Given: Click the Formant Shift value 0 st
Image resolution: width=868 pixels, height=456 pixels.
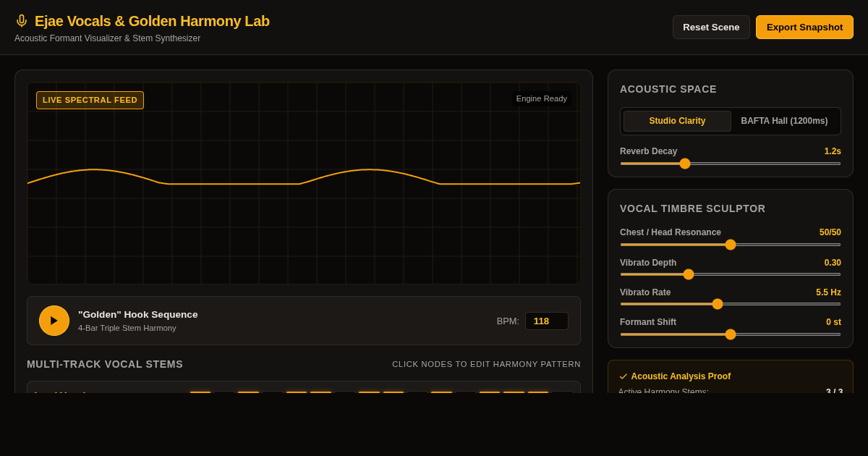Looking at the screenshot, I should tap(833, 322).
